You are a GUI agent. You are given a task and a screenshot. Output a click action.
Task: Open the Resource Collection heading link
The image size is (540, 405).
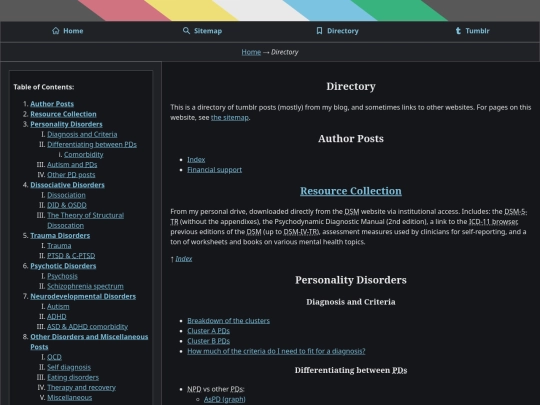[351, 191]
